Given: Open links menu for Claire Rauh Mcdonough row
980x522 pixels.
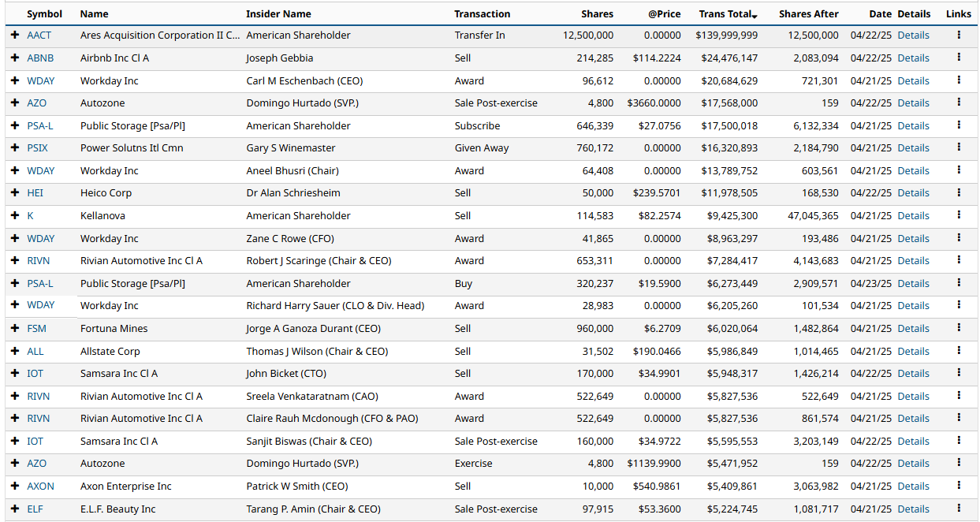Looking at the screenshot, I should pyautogui.click(x=959, y=418).
